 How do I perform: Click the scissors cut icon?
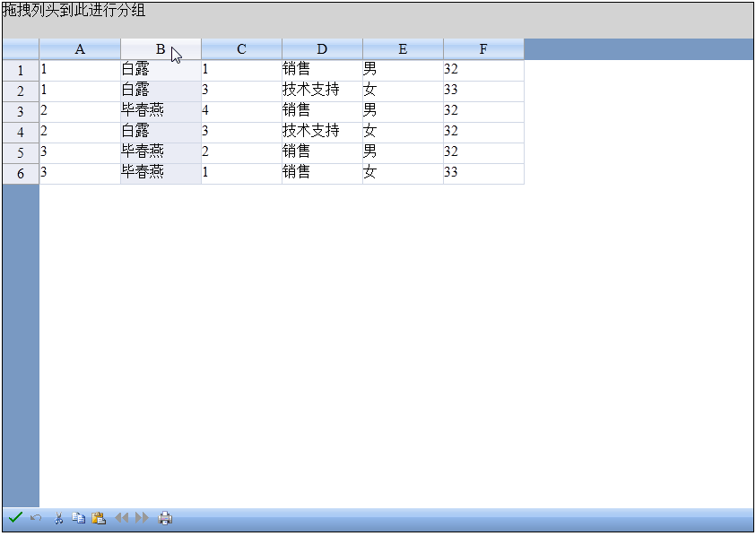(58, 518)
